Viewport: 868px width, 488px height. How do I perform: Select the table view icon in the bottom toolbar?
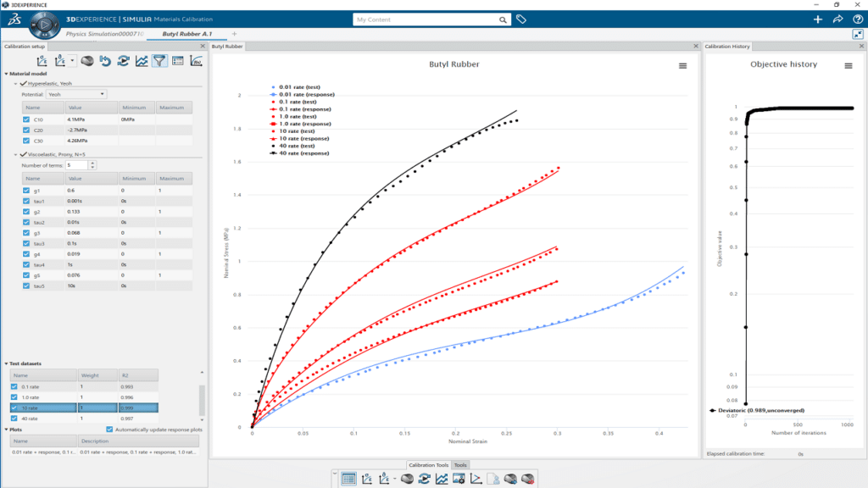click(348, 477)
